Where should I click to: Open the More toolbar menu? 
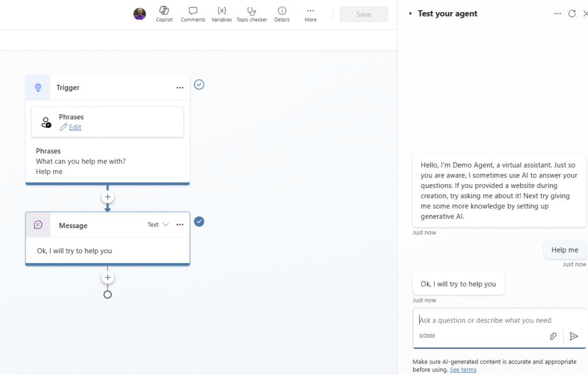click(311, 14)
